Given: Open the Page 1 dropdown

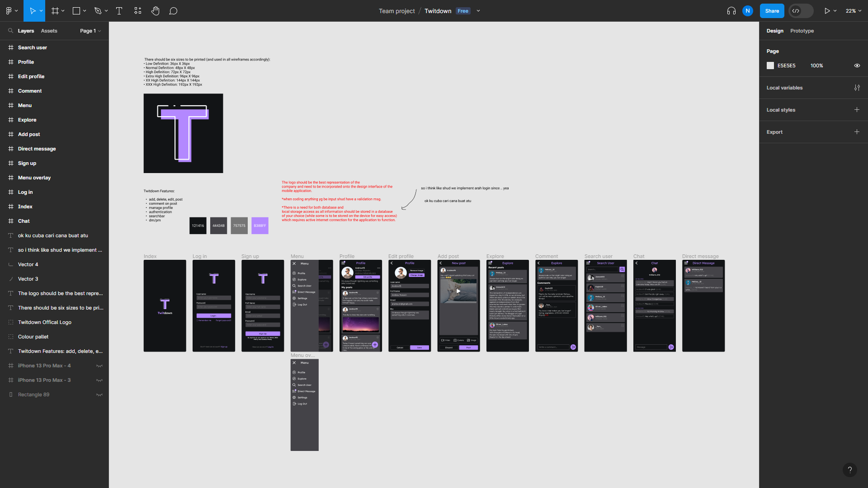Looking at the screenshot, I should coord(90,31).
